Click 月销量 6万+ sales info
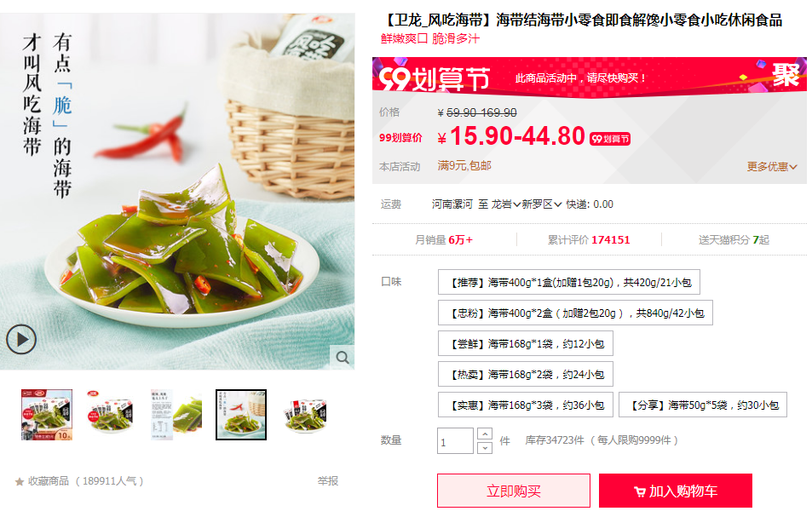Viewport: 812px width, 517px height. (x=444, y=239)
